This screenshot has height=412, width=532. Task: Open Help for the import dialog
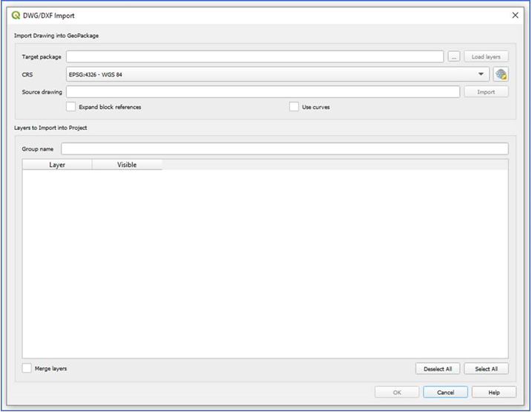[494, 392]
